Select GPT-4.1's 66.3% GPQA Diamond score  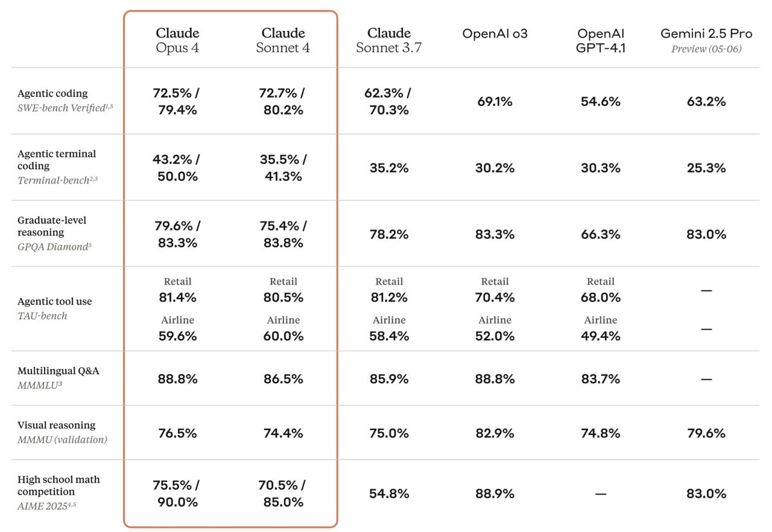[601, 234]
